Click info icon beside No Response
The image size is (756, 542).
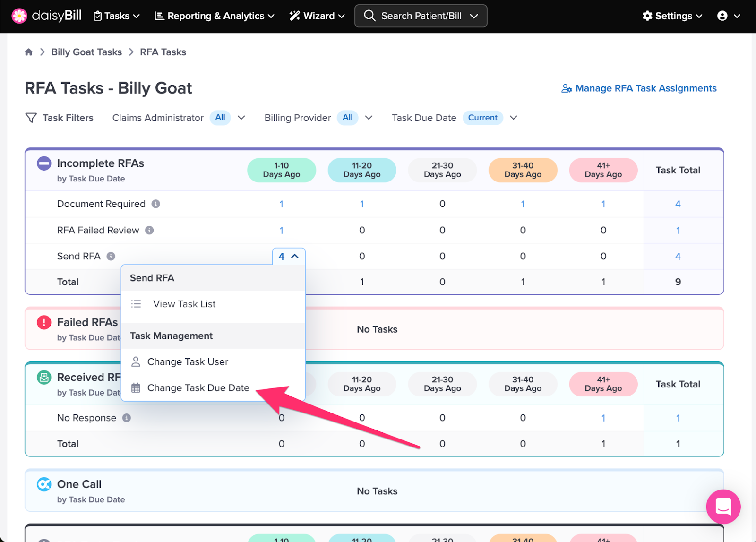click(x=127, y=418)
